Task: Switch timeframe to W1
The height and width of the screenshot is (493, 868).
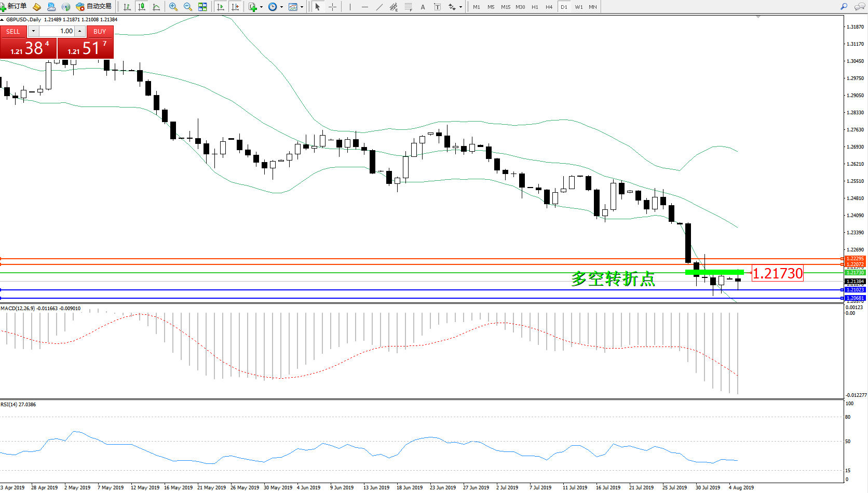Action: pyautogui.click(x=578, y=7)
